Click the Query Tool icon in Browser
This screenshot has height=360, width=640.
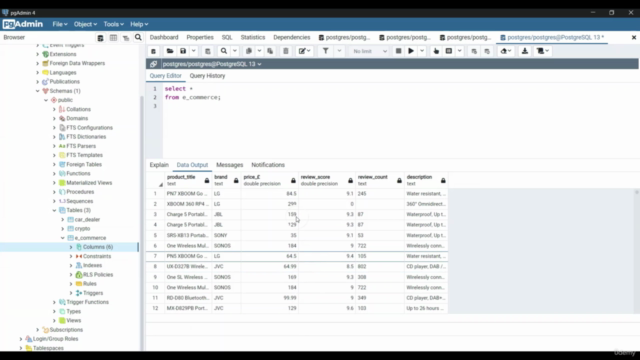(x=100, y=38)
